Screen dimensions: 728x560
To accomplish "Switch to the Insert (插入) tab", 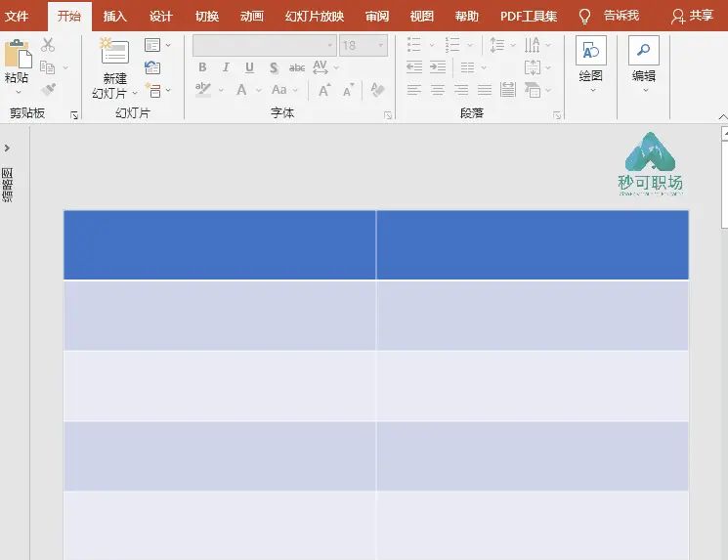I will coord(114,17).
